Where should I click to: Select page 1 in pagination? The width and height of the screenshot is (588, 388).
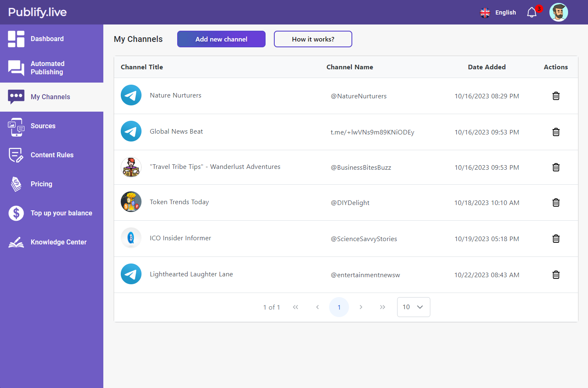pos(339,307)
